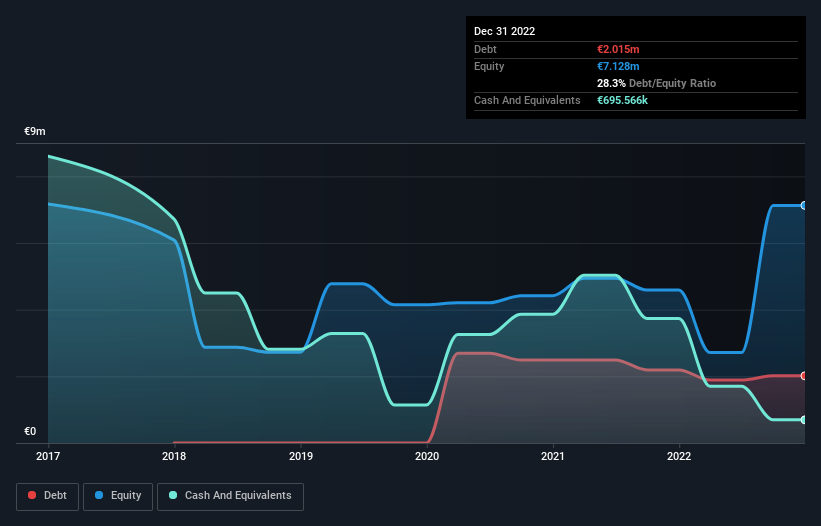Screen dimensions: 821x526
Task: Click the €7.128m equity value
Action: point(618,66)
